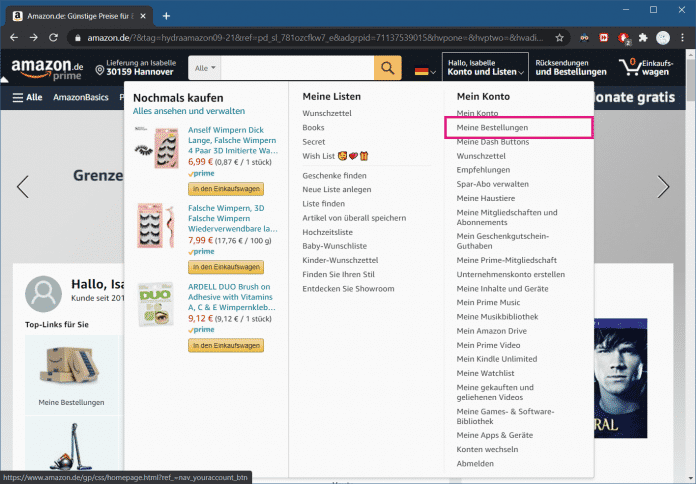Open the Alle hamburger menu
Image resolution: width=696 pixels, height=484 pixels.
pos(27,97)
